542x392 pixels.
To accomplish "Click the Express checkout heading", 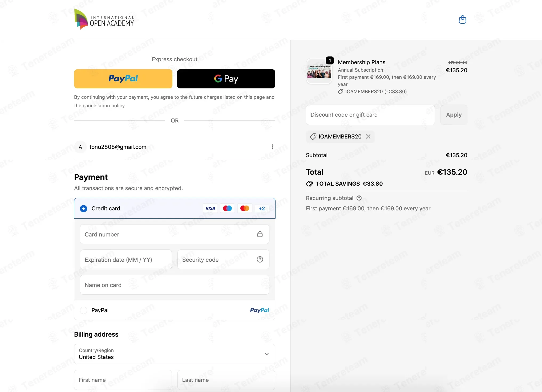I will 175,59.
